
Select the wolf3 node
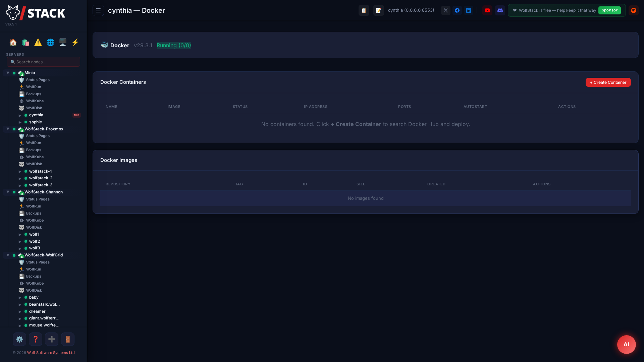point(35,248)
